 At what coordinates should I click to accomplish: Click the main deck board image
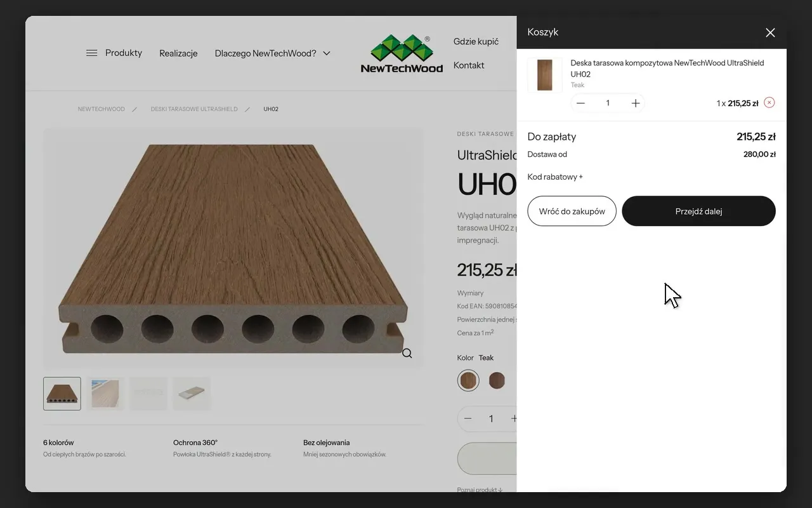point(233,248)
